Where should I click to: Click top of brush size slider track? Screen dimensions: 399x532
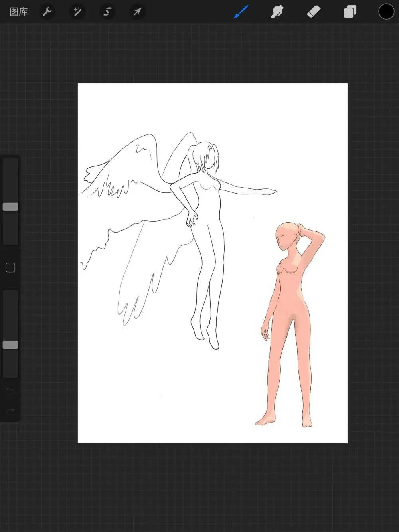(10, 162)
